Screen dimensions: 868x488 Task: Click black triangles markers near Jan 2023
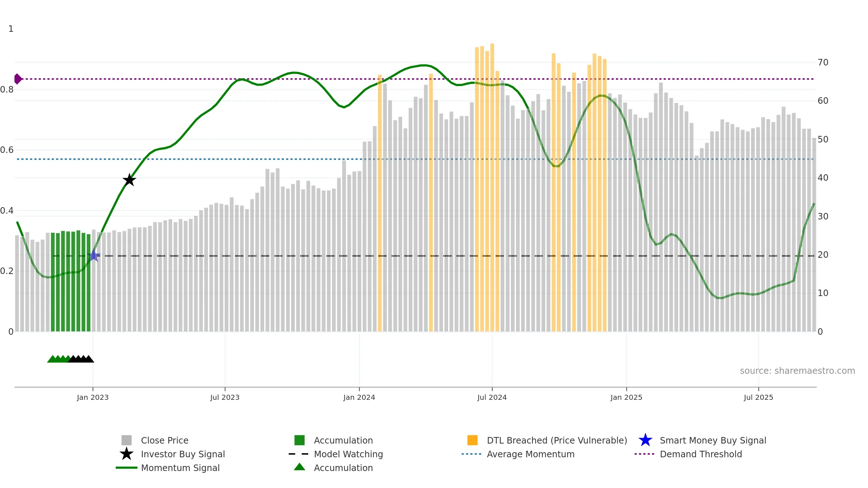[x=81, y=359]
